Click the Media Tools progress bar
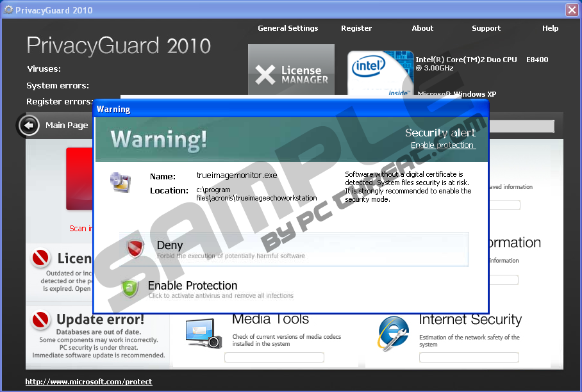 pos(274,357)
